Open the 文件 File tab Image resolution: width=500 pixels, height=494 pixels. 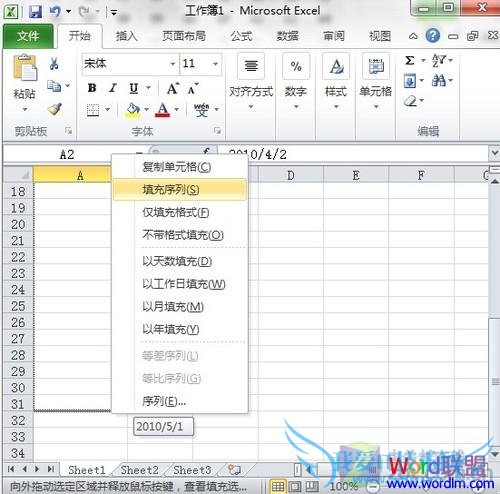click(x=28, y=36)
